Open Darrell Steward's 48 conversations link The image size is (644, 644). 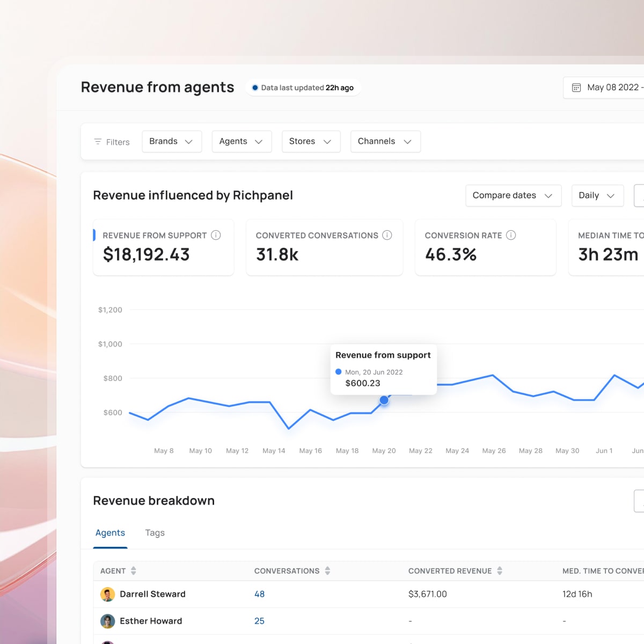point(259,594)
